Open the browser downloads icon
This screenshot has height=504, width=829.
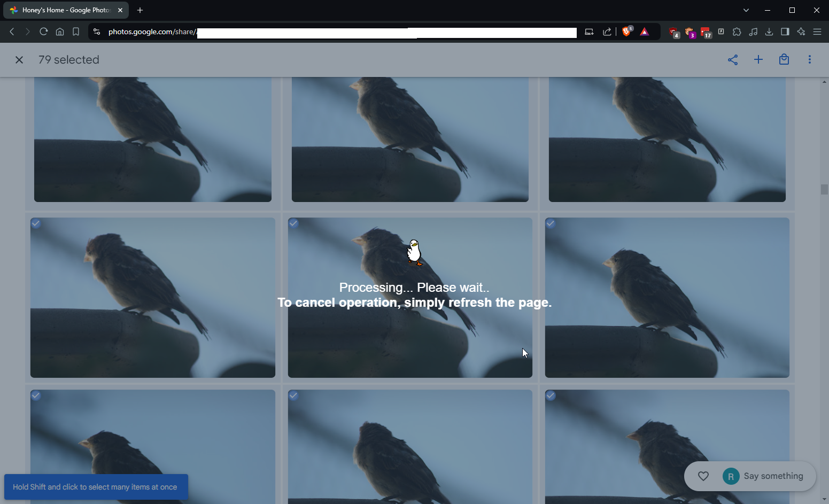tap(769, 32)
